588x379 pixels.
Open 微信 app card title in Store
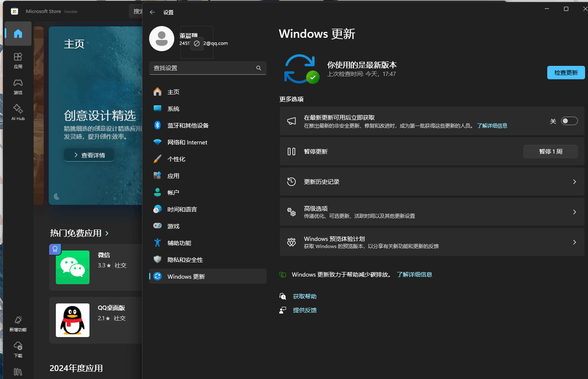tap(104, 255)
